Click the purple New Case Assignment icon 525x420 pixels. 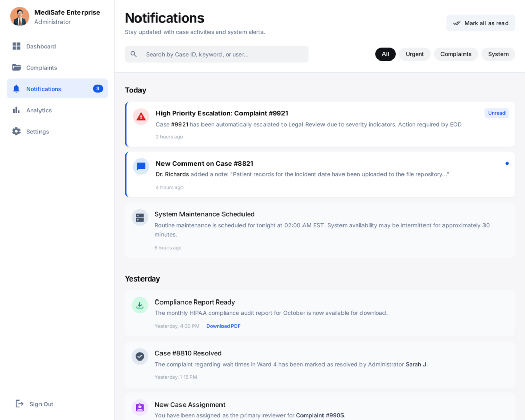click(x=140, y=408)
